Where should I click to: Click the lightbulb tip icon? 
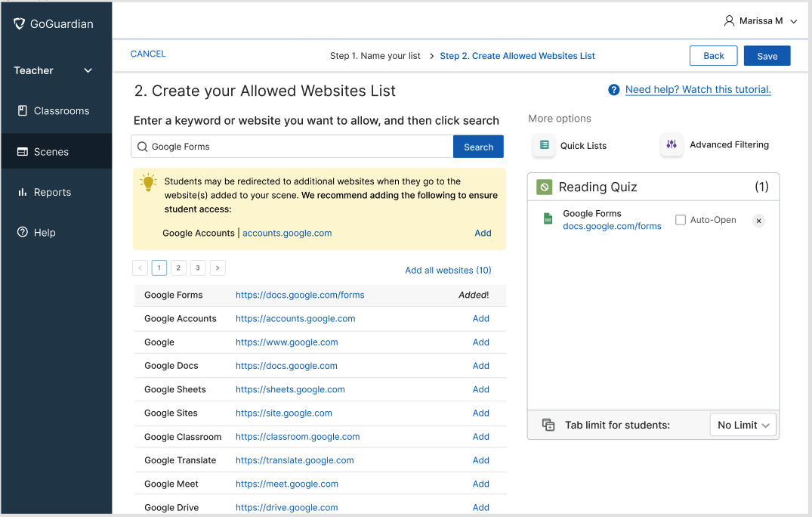click(148, 182)
